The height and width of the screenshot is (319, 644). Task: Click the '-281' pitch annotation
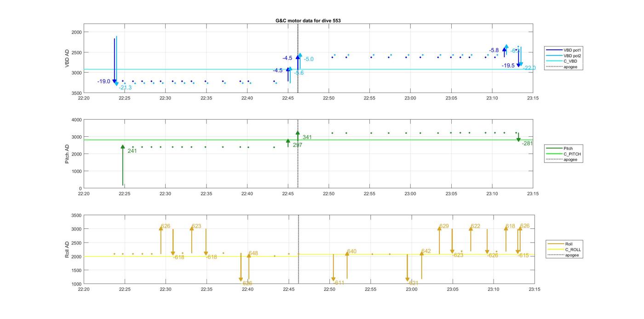pyautogui.click(x=527, y=144)
